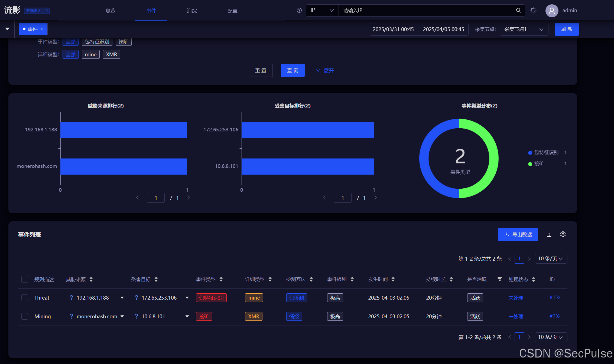Click the 查询 query button
The image size is (614, 364).
[x=293, y=70]
